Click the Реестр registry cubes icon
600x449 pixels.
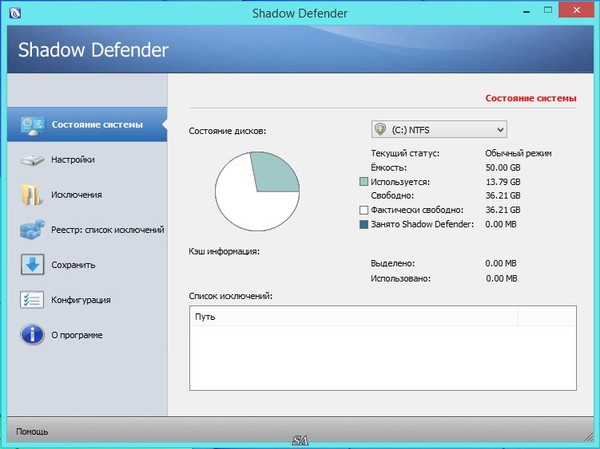tap(33, 229)
